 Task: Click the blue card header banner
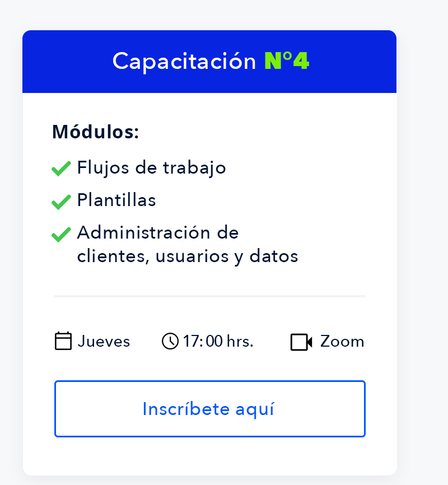[209, 62]
